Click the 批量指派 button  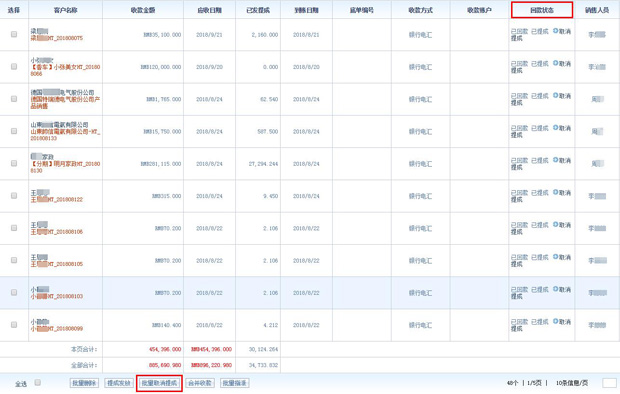point(234,383)
